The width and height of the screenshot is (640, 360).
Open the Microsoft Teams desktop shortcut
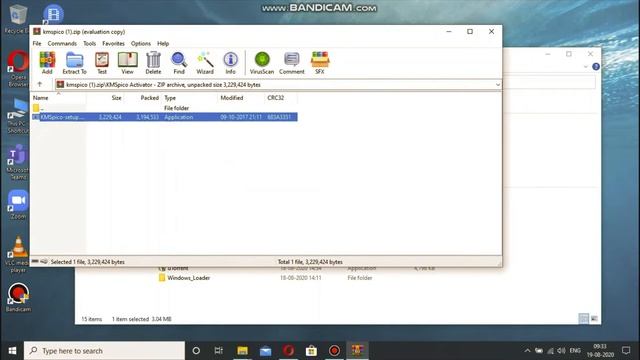[17, 162]
